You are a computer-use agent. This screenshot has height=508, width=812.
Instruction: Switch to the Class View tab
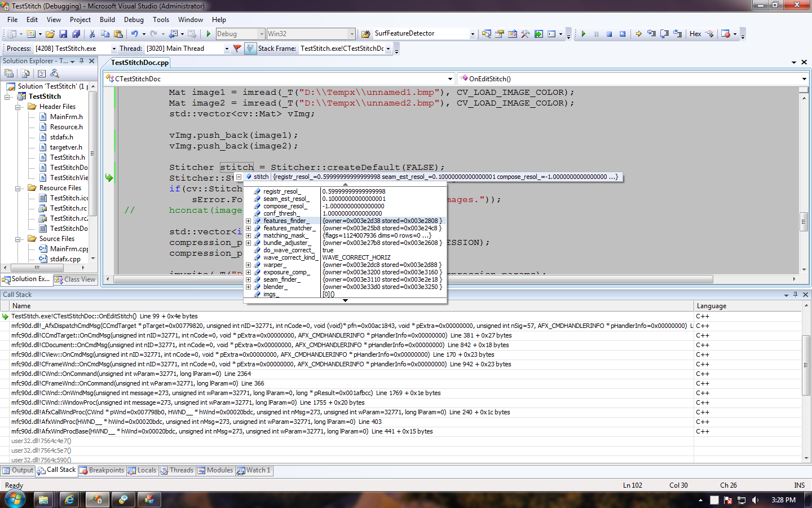pyautogui.click(x=75, y=279)
